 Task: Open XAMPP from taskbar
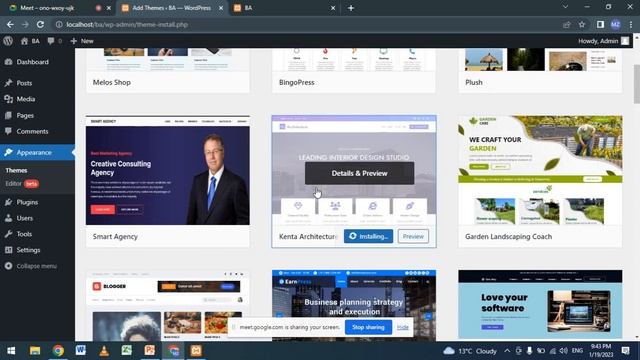tap(196, 351)
